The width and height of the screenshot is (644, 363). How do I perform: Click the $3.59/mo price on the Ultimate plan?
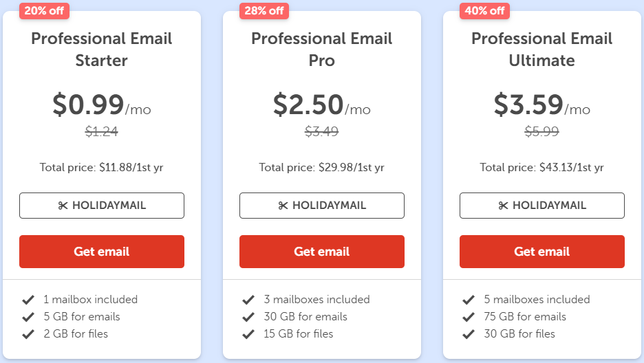pos(541,104)
